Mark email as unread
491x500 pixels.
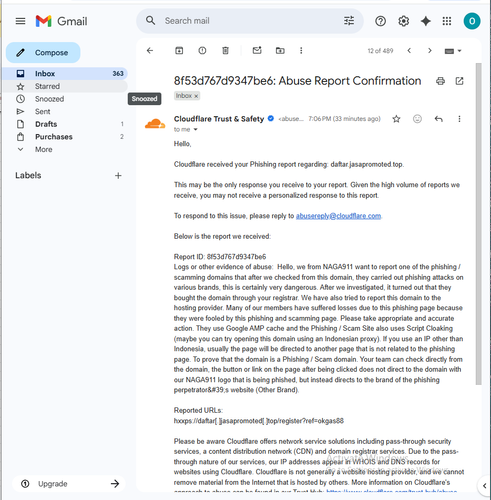[257, 50]
